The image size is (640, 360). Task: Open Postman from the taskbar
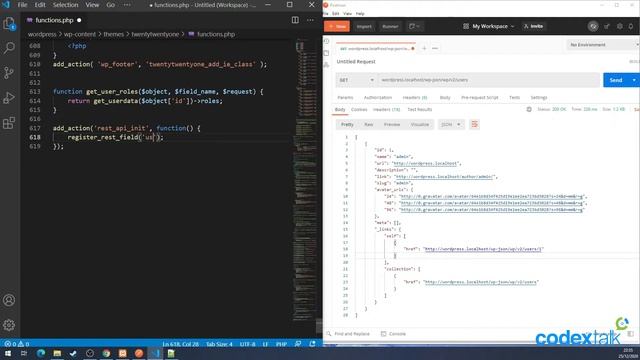tap(139, 353)
